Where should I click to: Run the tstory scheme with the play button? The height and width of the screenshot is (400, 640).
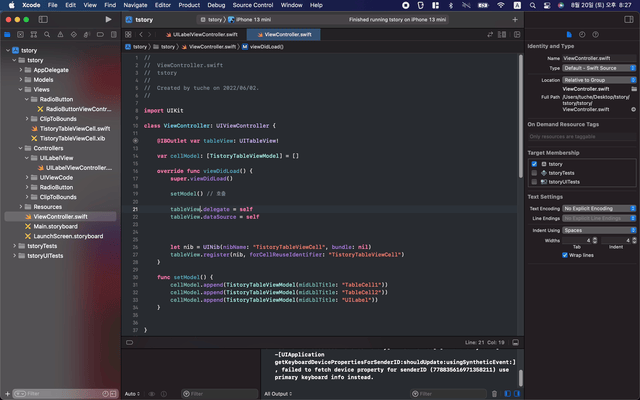pos(108,19)
